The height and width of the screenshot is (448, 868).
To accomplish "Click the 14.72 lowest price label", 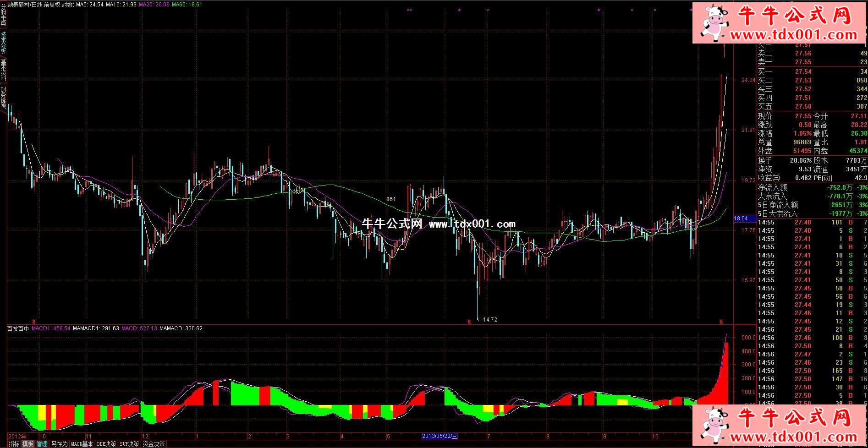I will pos(490,320).
